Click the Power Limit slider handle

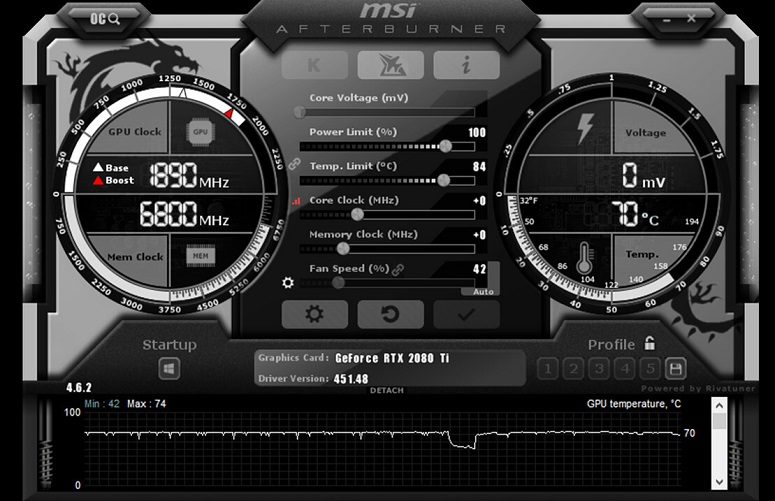[444, 146]
